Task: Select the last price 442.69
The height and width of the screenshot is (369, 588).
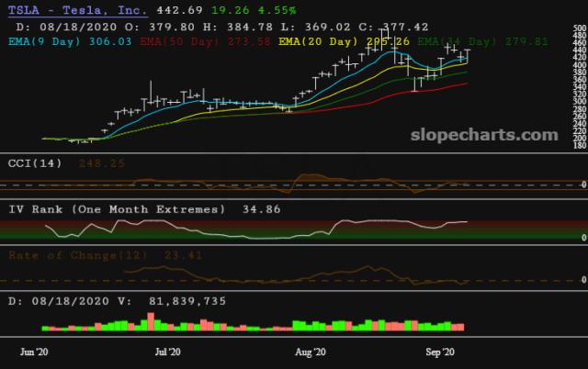Action: (180, 10)
